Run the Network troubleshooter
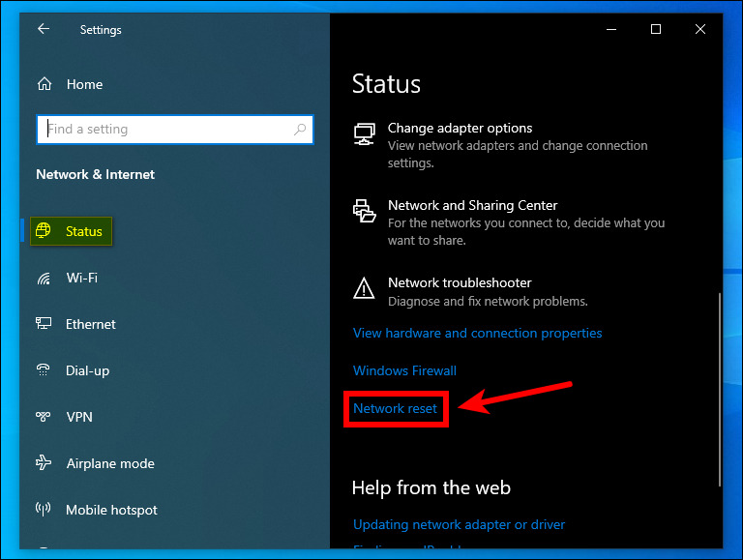This screenshot has height=560, width=743. point(460,282)
